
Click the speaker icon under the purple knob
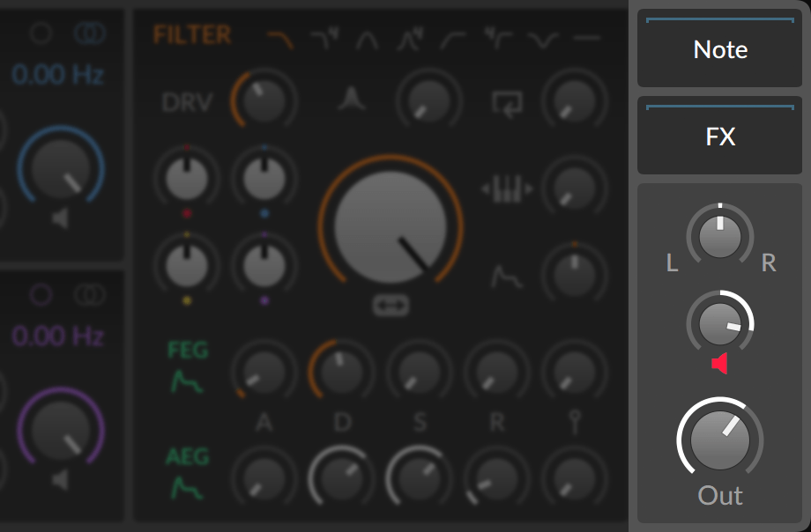click(60, 480)
